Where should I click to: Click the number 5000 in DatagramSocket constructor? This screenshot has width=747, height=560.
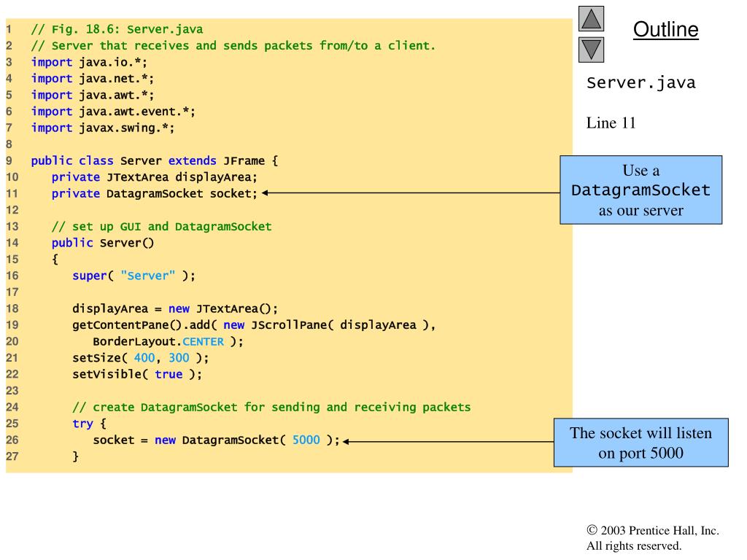306,440
